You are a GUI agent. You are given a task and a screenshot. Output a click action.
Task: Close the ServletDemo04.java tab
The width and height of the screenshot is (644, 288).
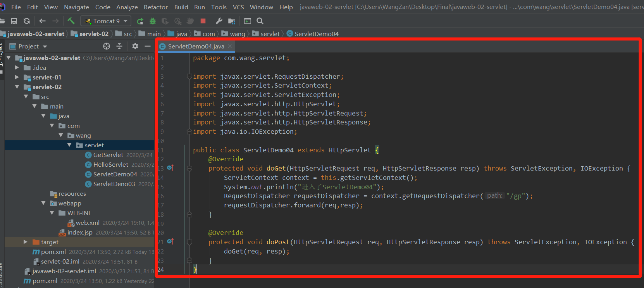(230, 46)
